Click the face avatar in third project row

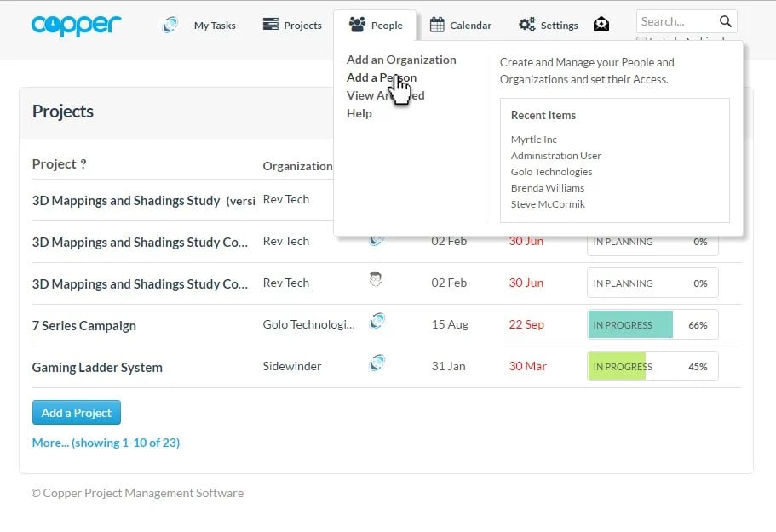point(377,278)
